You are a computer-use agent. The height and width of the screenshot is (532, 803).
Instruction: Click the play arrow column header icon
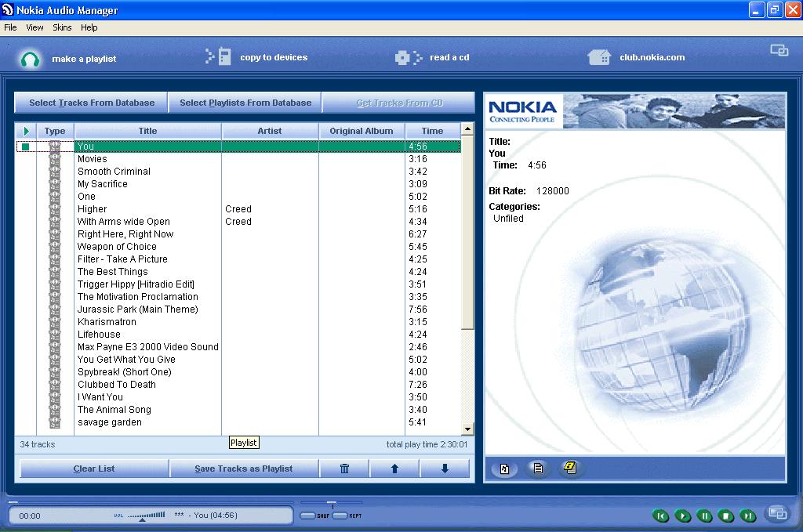click(x=26, y=131)
